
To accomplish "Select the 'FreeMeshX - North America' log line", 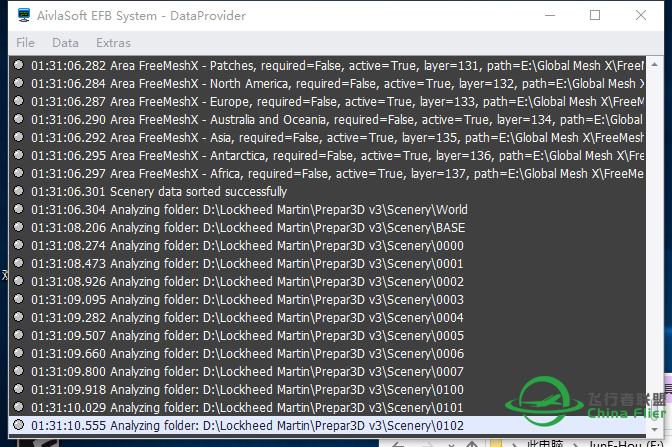I will 327,84.
